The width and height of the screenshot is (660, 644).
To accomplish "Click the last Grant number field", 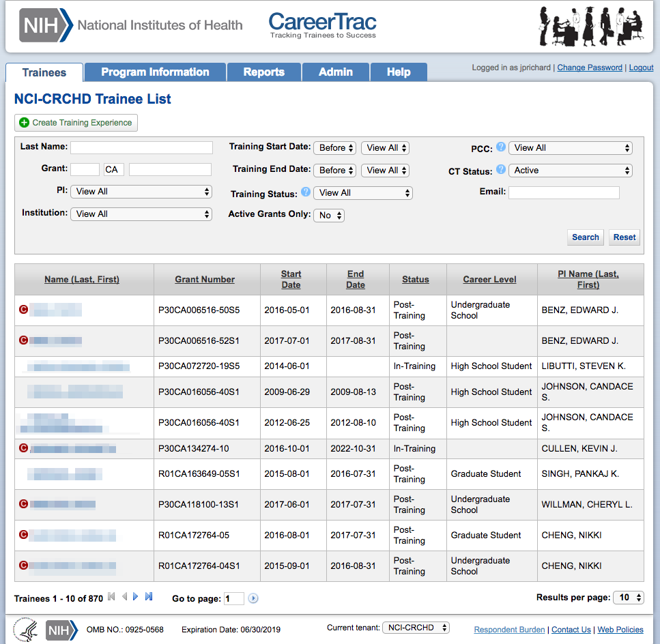I will click(170, 169).
